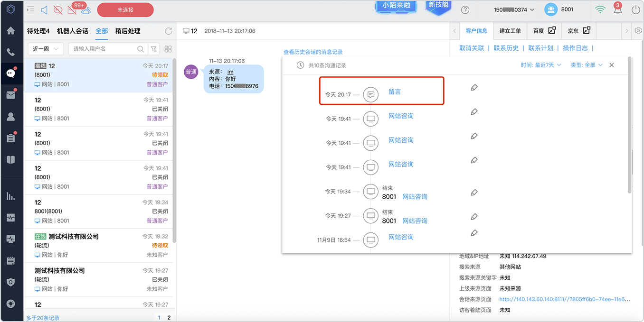Open the notification bell with badge 3

tap(617, 9)
